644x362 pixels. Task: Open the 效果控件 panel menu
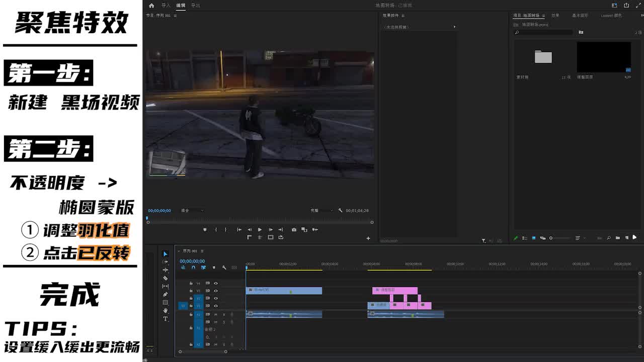(x=403, y=16)
